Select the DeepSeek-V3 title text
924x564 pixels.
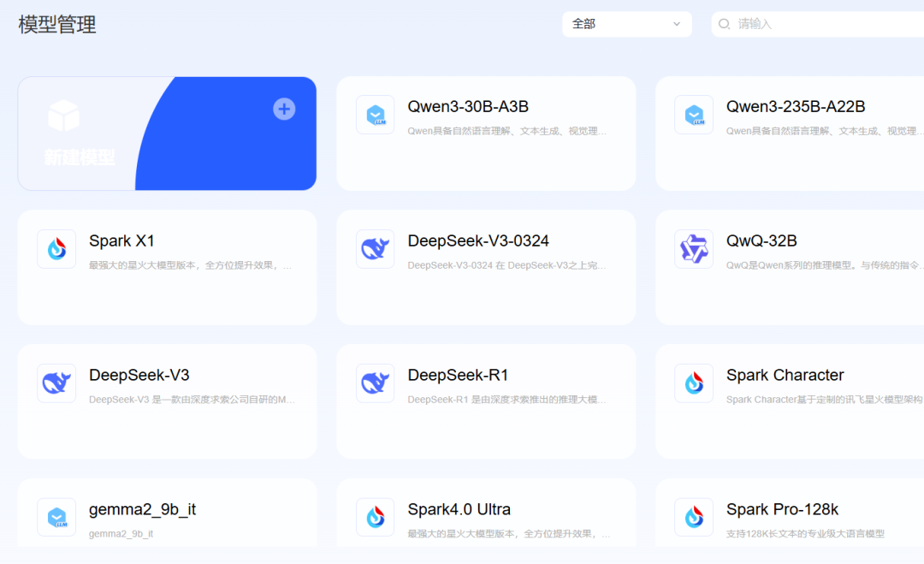tap(139, 376)
